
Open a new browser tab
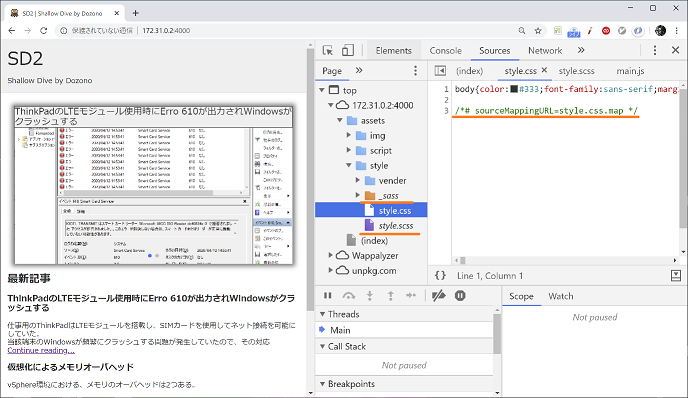[136, 13]
